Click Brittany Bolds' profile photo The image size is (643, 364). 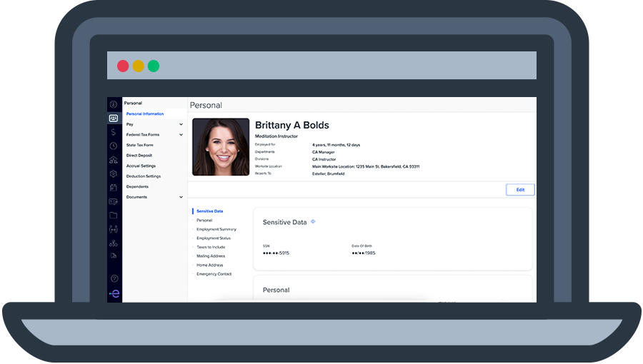(221, 147)
